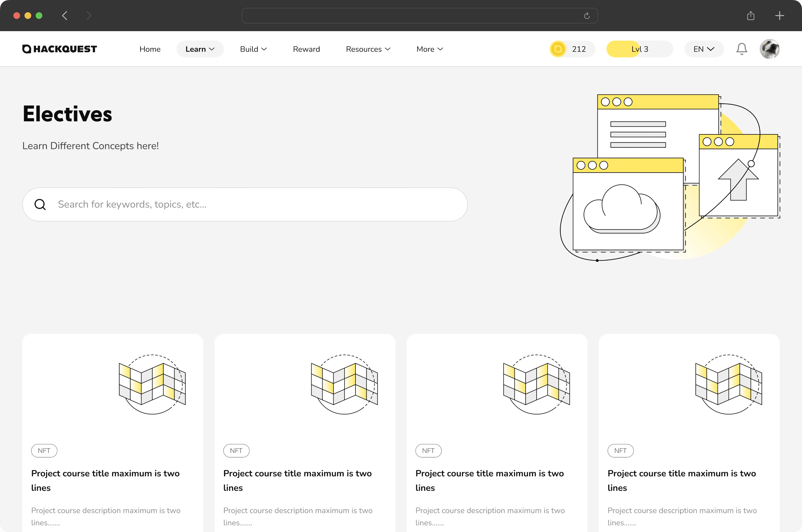Image resolution: width=802 pixels, height=532 pixels.
Task: Go to the Home page
Action: pos(150,49)
